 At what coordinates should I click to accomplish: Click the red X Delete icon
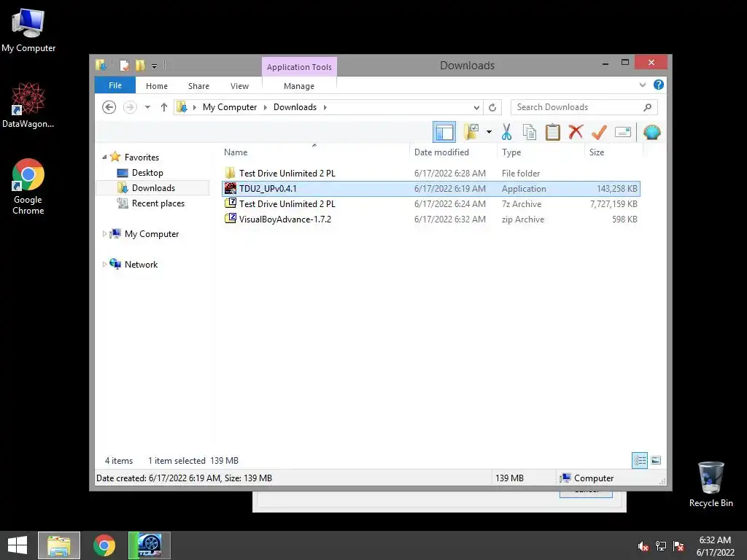coord(576,131)
